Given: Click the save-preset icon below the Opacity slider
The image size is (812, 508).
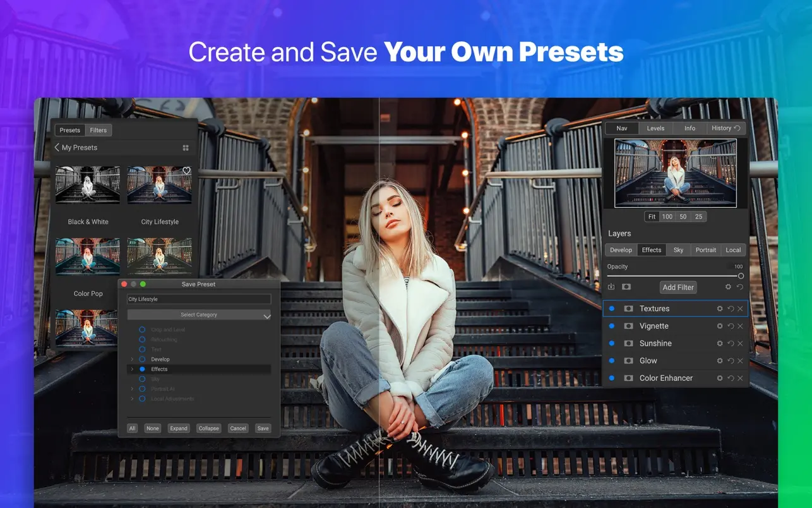Looking at the screenshot, I should (611, 287).
